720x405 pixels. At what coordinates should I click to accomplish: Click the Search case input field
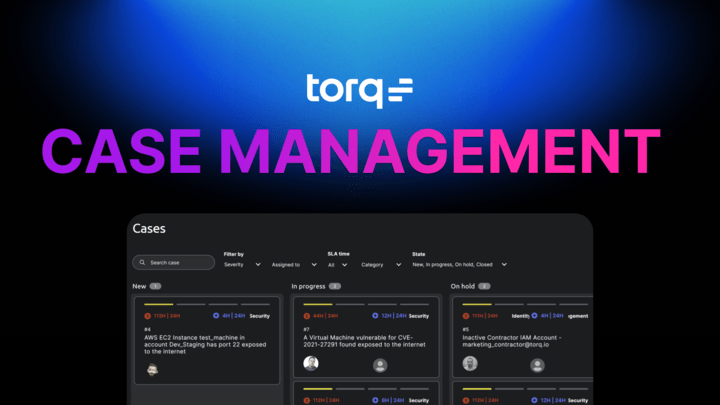click(174, 263)
